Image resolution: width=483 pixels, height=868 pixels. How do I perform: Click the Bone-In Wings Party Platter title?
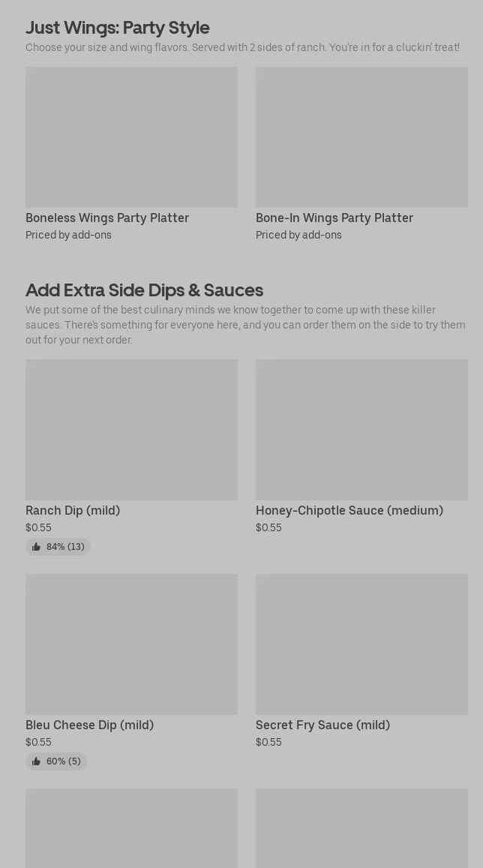(334, 218)
